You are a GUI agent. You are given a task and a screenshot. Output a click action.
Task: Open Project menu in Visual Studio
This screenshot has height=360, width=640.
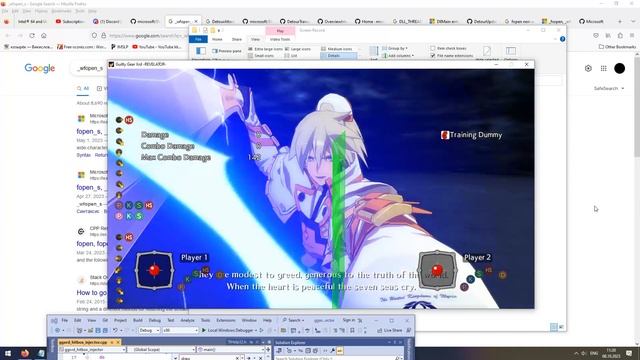coord(120,320)
